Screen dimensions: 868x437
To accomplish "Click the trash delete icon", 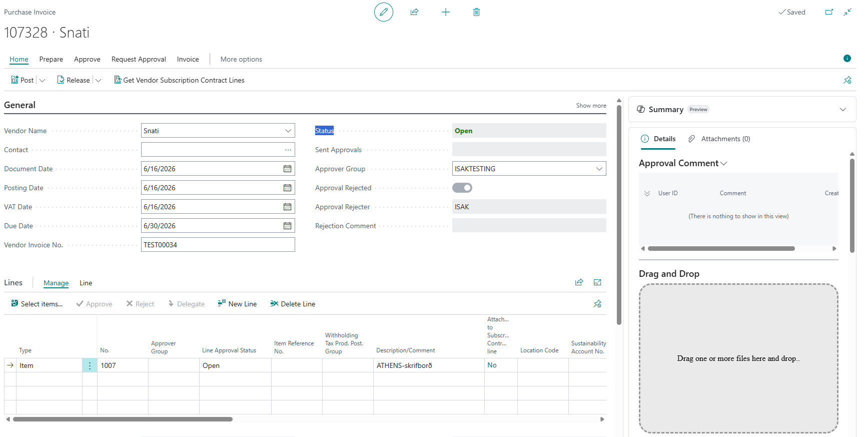I will [x=476, y=12].
